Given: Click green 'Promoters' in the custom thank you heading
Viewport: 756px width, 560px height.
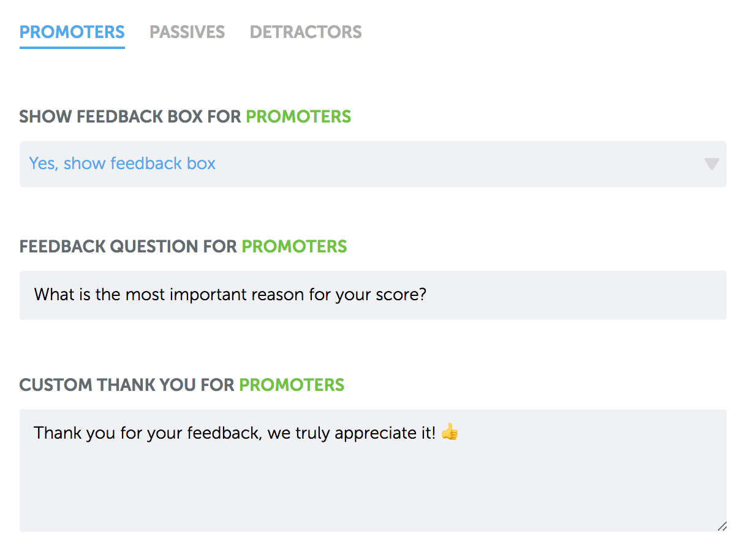Looking at the screenshot, I should click(x=292, y=385).
